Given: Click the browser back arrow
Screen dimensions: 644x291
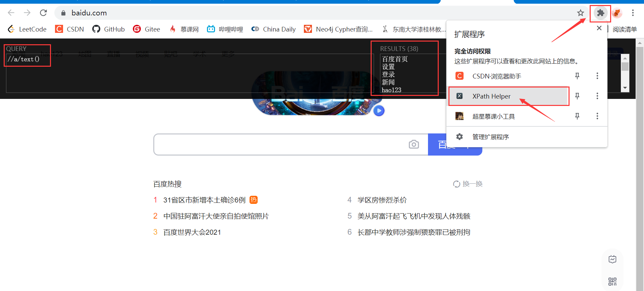Looking at the screenshot, I should [11, 13].
